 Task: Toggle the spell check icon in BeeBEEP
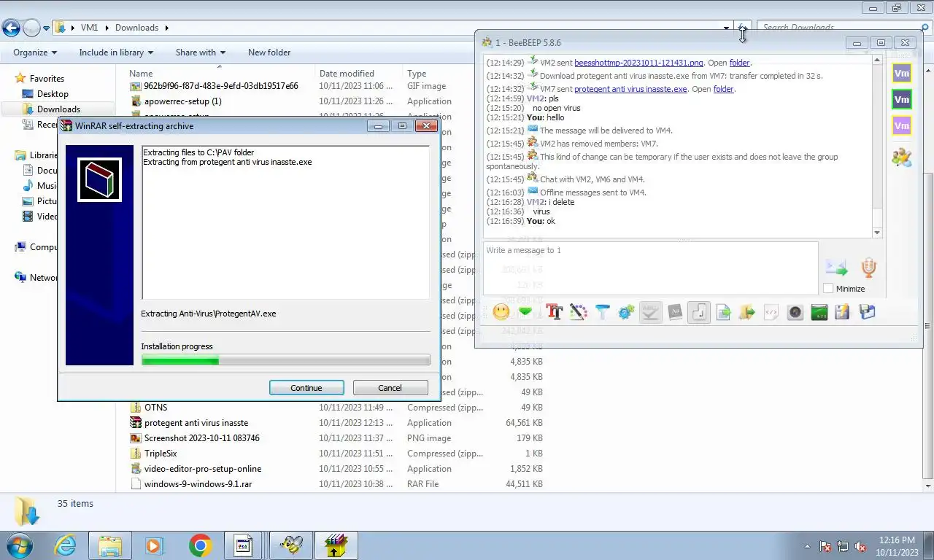click(650, 312)
